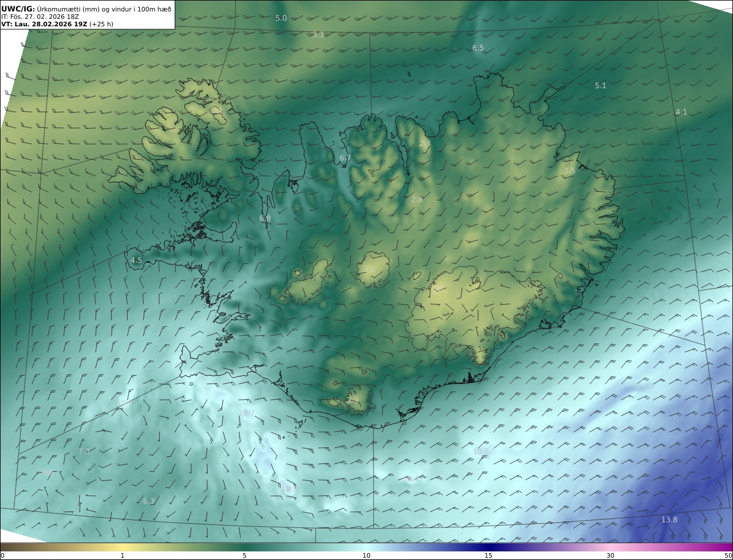Click the 5.0 value label

281,18
